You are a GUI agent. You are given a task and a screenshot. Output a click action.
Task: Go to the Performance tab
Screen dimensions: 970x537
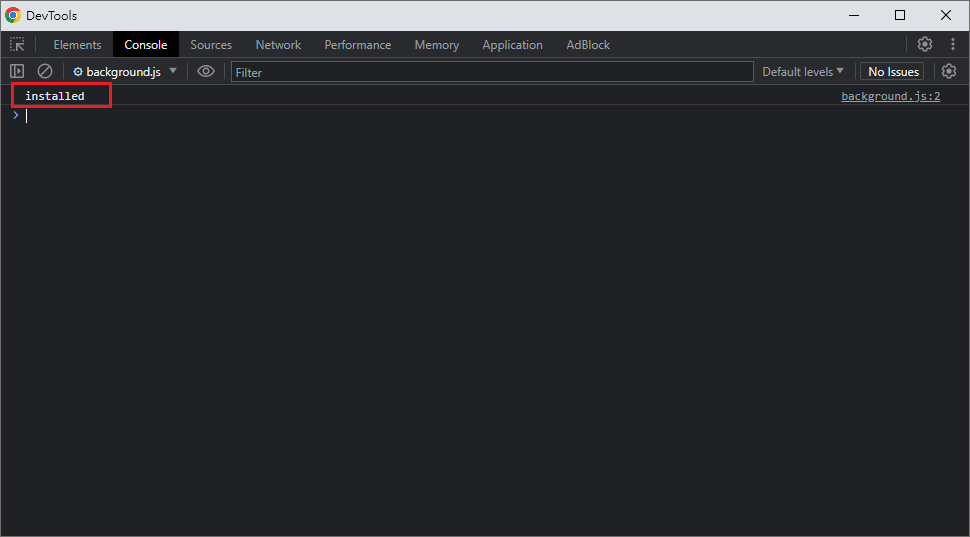[x=358, y=45]
